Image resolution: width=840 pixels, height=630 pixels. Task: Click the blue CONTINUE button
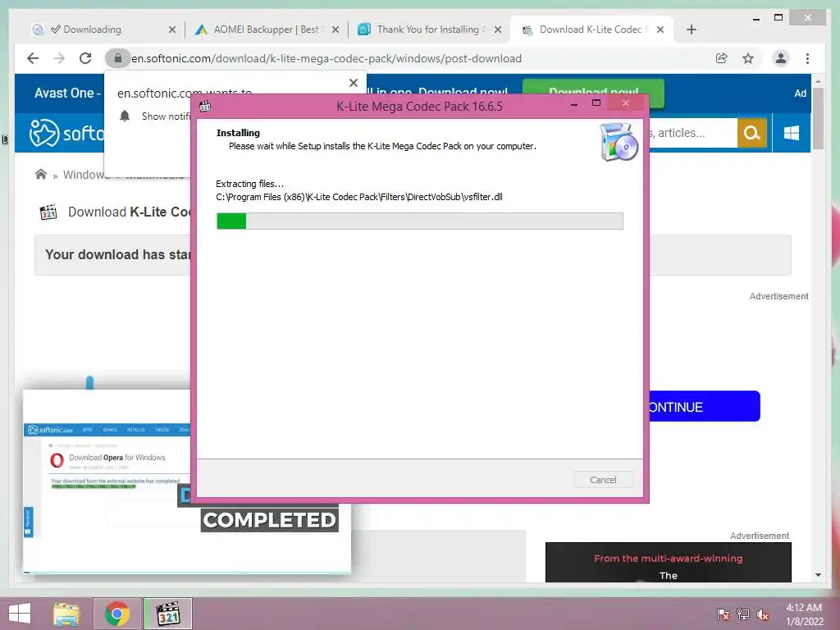coord(705,406)
